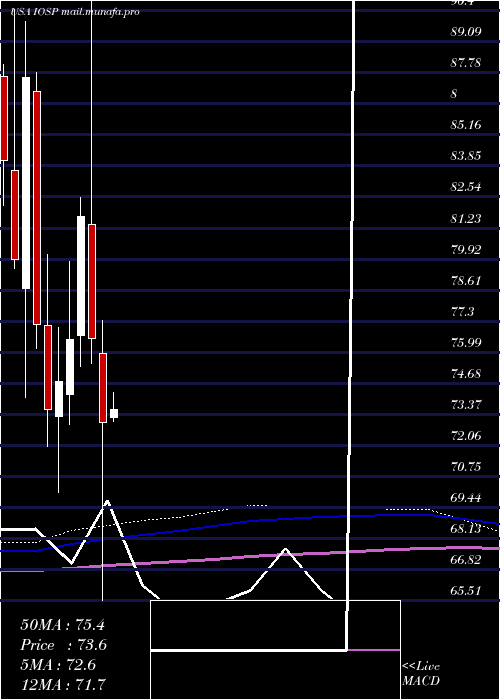Viewport: 500px width, 700px height.
Task: Select the 69.44 price axis label
Action: coord(466,497)
